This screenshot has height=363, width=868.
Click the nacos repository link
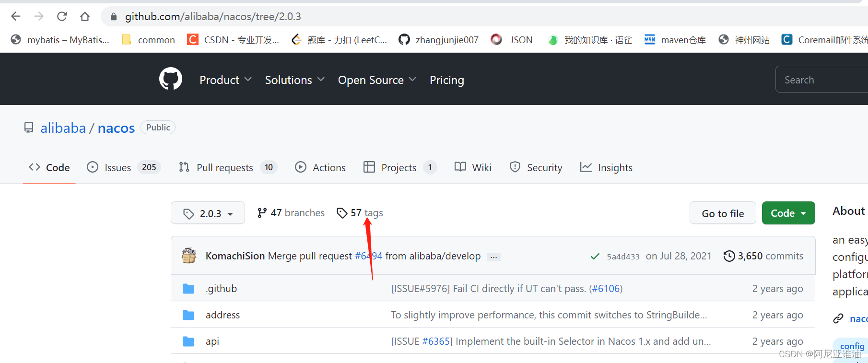coord(116,128)
